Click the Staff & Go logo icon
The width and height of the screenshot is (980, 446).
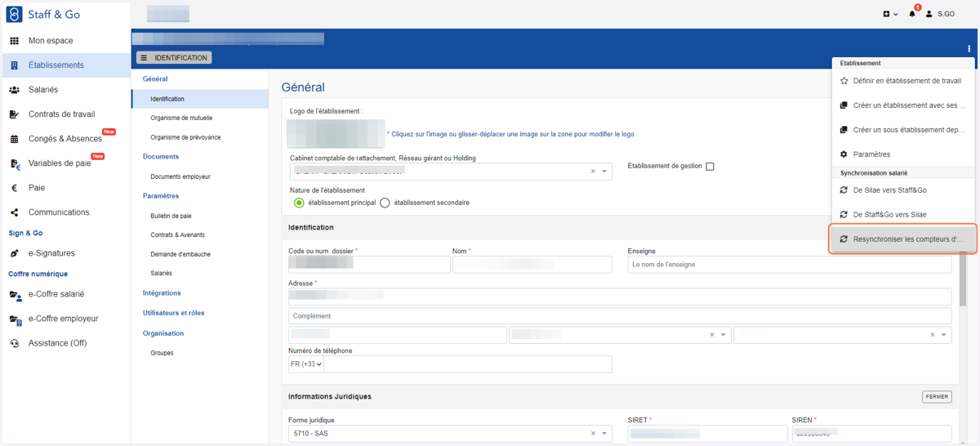[14, 14]
